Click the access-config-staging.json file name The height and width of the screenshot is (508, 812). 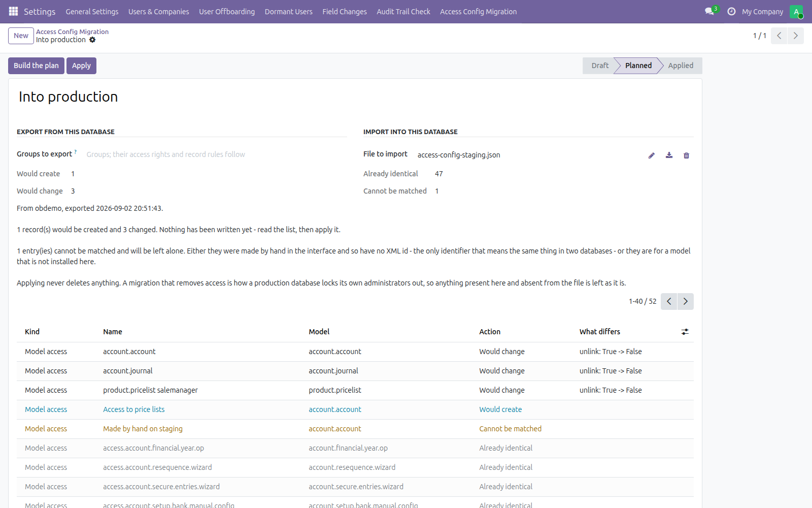(459, 155)
